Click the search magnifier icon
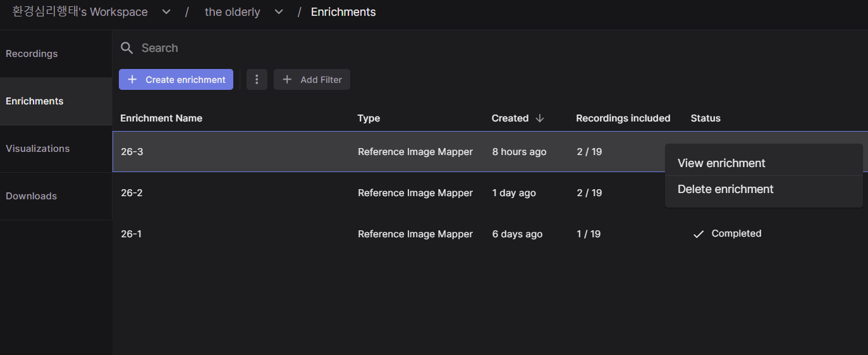The width and height of the screenshot is (868, 355). 127,48
